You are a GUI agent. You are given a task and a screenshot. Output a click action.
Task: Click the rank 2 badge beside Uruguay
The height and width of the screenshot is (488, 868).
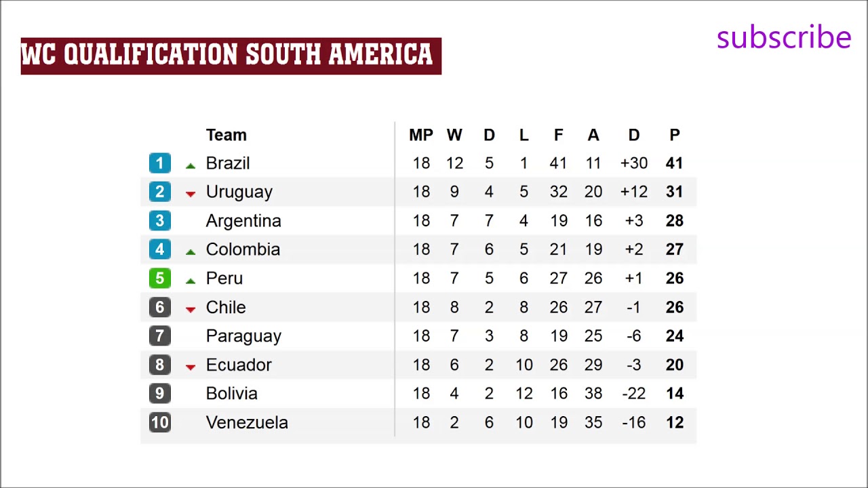[160, 192]
